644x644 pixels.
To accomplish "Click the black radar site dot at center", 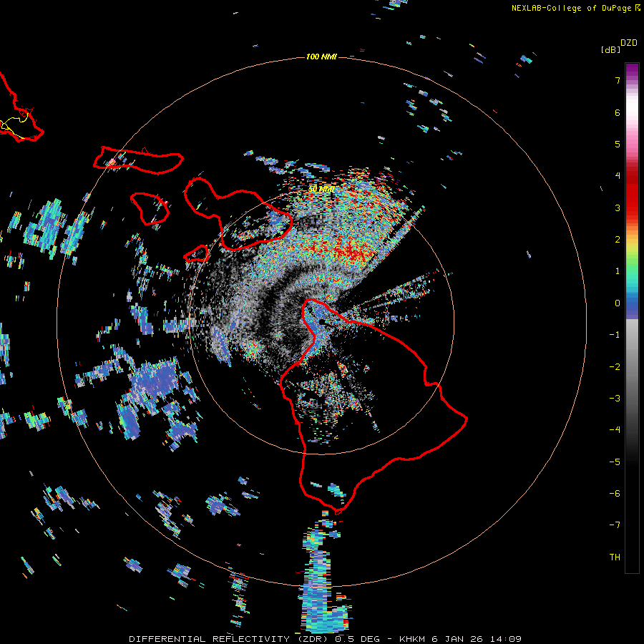I will (x=321, y=322).
